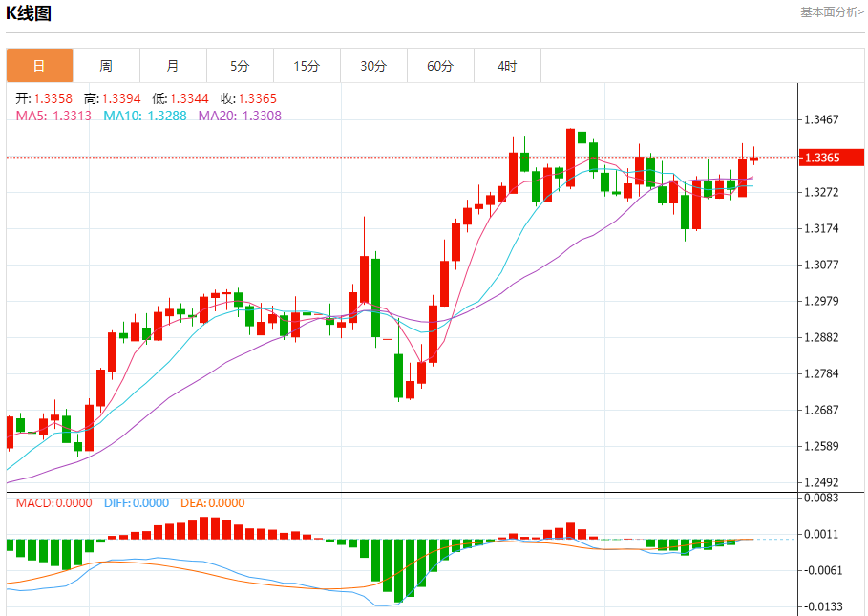Viewport: 868px width, 616px height.
Task: Click the last candlestick on the chart
Action: tap(754, 159)
